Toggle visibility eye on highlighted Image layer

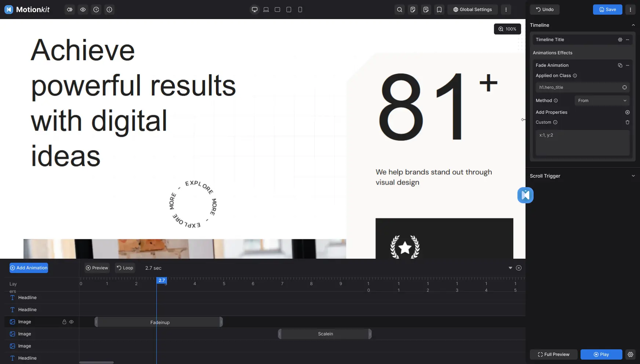point(72,322)
